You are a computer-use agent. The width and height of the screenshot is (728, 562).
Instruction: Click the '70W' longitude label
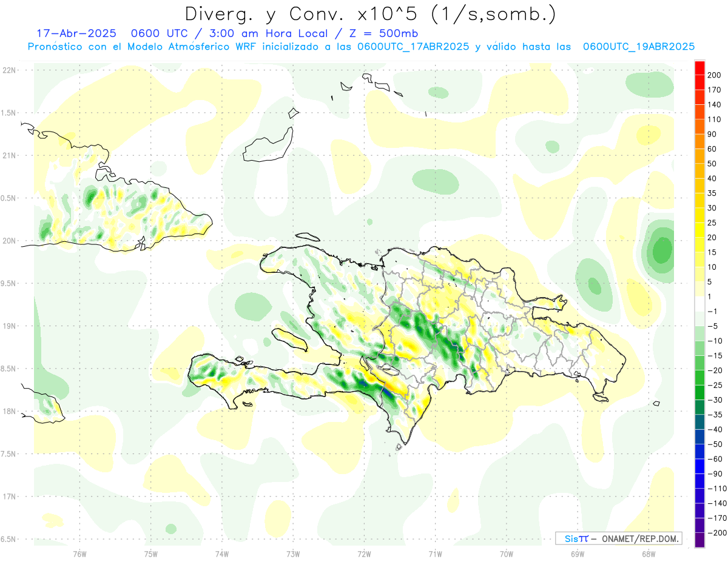pyautogui.click(x=507, y=554)
